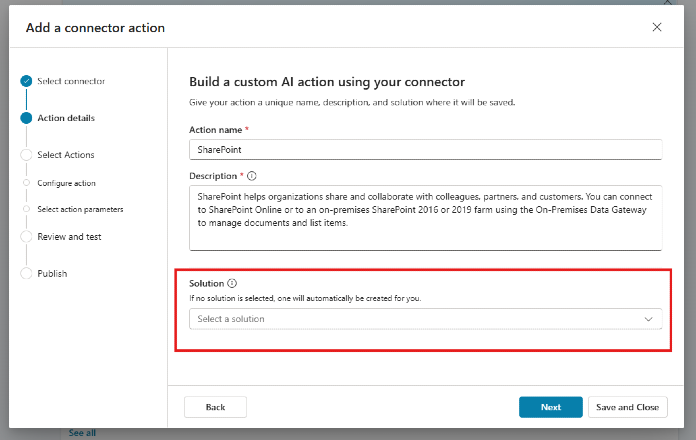Click the small circle beside Select action parameters
This screenshot has height=440, width=696.
(x=26, y=209)
